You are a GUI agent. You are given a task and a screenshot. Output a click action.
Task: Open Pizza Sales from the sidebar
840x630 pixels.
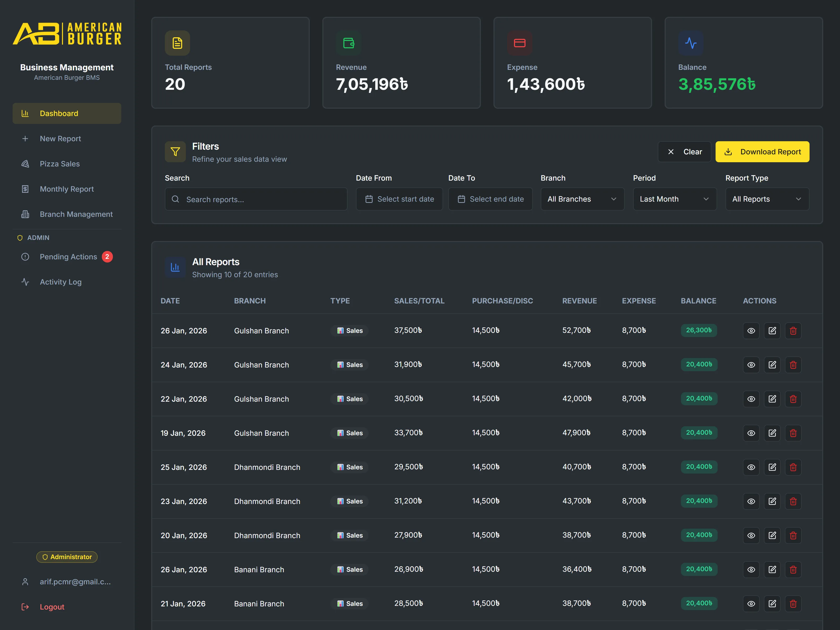[60, 164]
